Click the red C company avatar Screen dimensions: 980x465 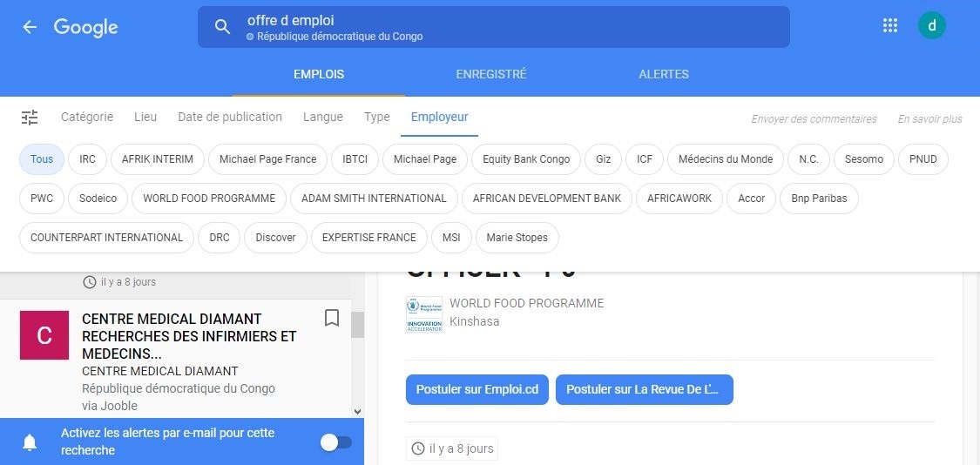point(44,335)
